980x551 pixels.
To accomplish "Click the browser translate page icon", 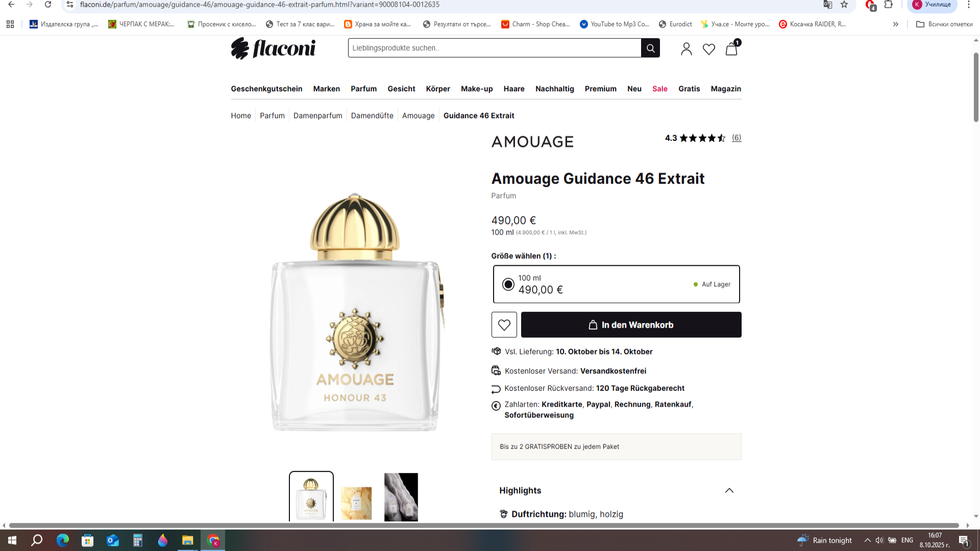I will click(827, 5).
